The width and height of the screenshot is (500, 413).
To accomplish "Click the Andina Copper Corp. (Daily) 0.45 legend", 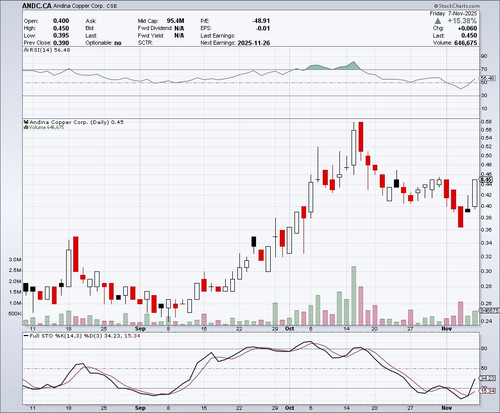I will point(77,122).
